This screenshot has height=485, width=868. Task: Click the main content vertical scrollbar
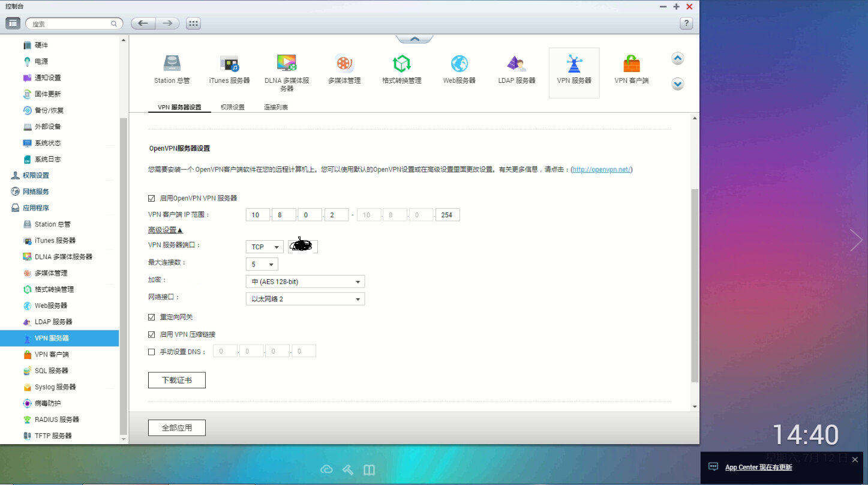[x=695, y=285]
